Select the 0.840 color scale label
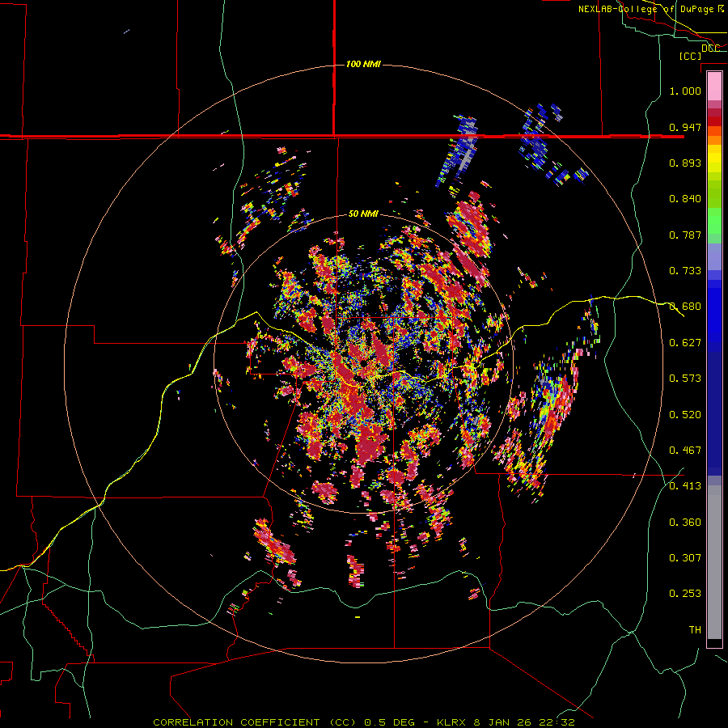Screen dimensions: 728x728 [685, 199]
